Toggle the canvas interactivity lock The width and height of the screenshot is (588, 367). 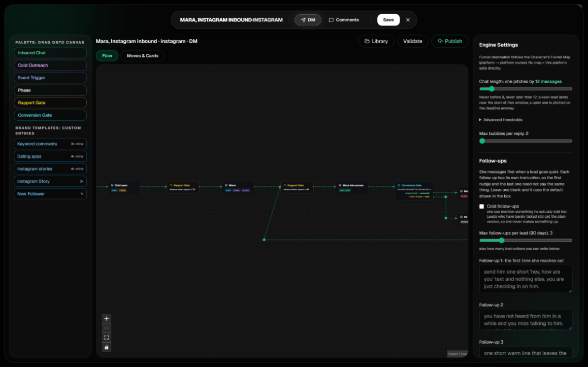pos(107,347)
